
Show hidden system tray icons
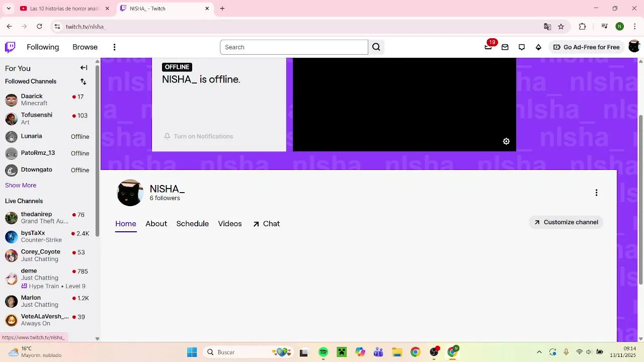(x=539, y=352)
